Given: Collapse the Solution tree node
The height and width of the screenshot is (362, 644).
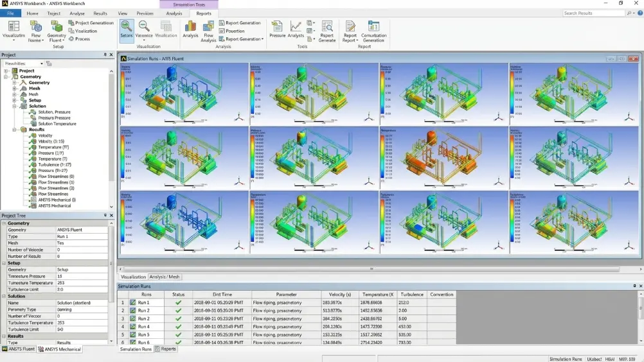Looking at the screenshot, I should (14, 106).
